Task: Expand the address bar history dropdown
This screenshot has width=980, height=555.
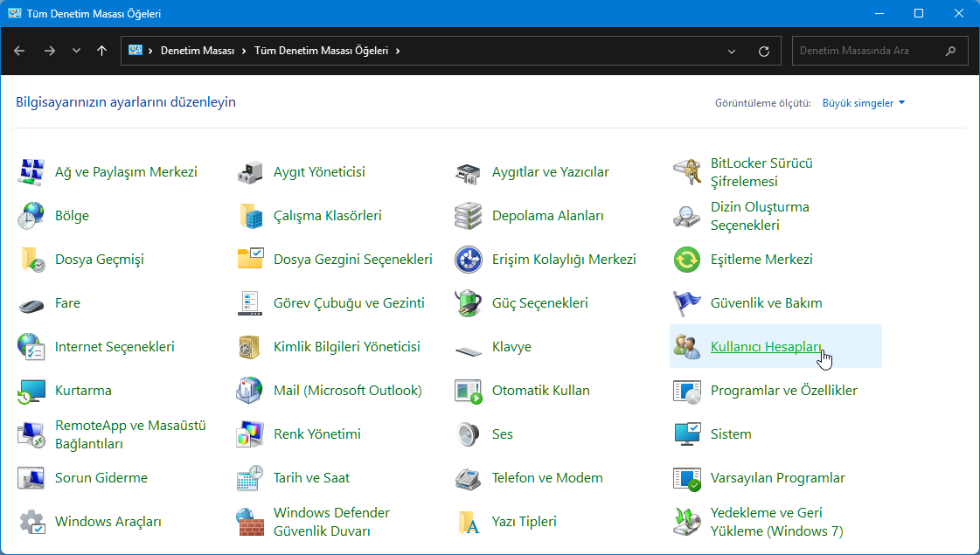Action: (732, 51)
